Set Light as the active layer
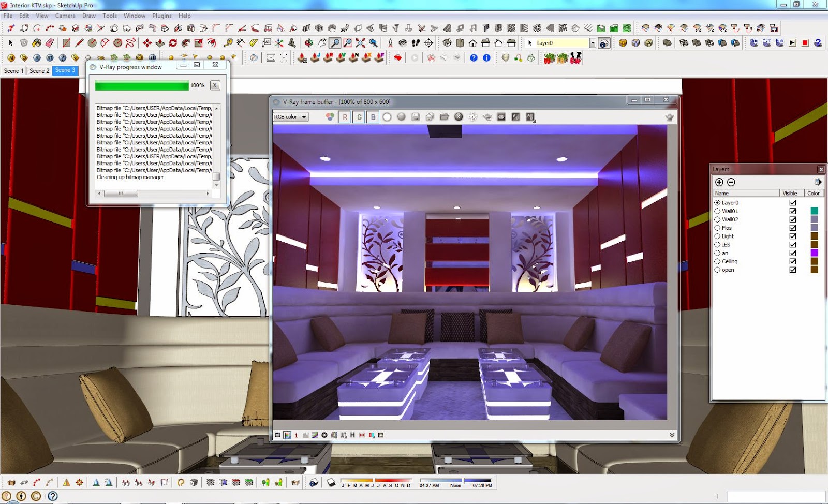The image size is (828, 504). (x=718, y=236)
